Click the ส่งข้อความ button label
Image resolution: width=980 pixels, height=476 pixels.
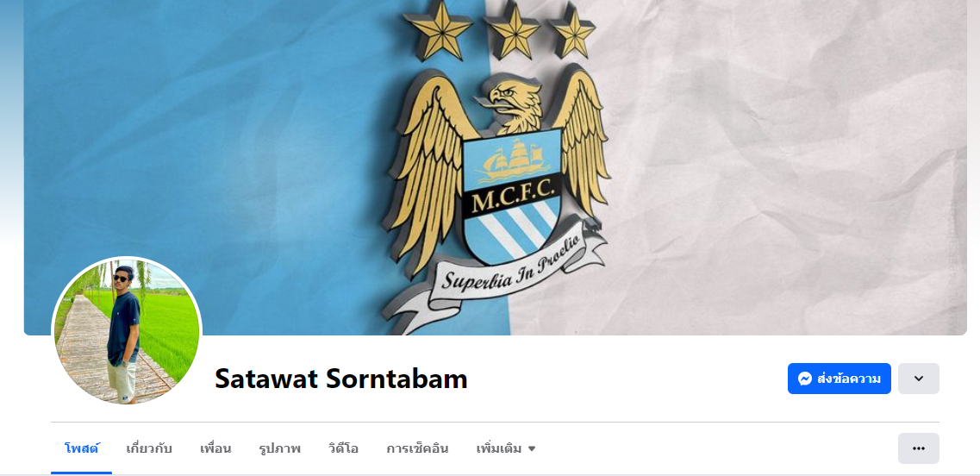tap(849, 379)
